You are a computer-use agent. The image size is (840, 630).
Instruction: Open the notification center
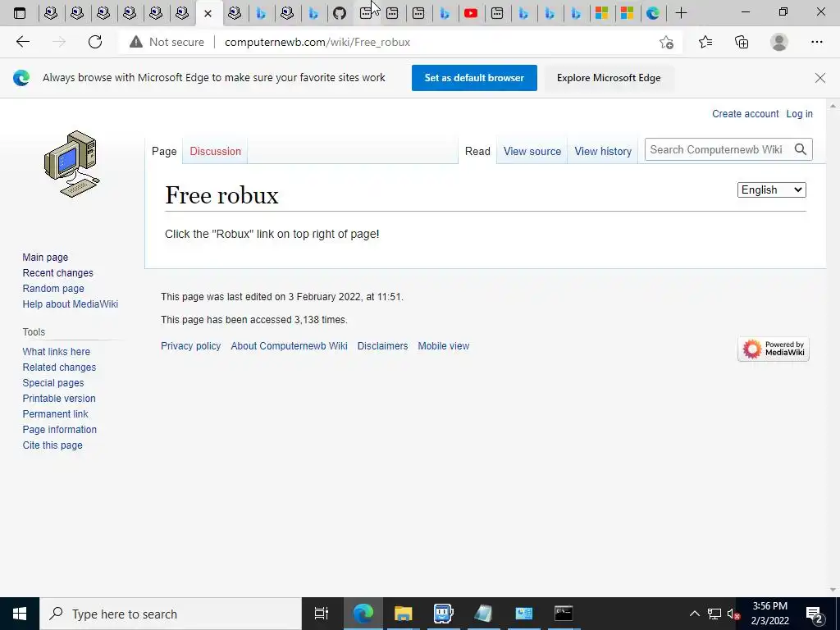coord(815,614)
